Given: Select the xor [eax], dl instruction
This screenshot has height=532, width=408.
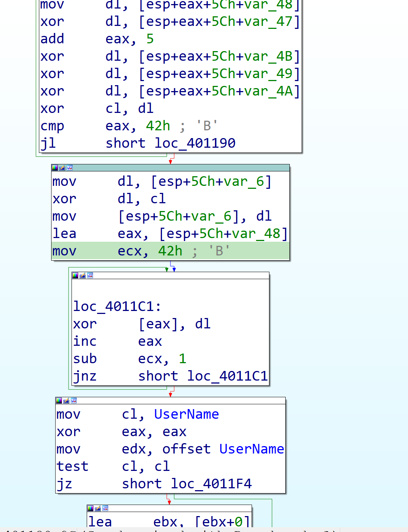Looking at the screenshot, I should pyautogui.click(x=142, y=324).
